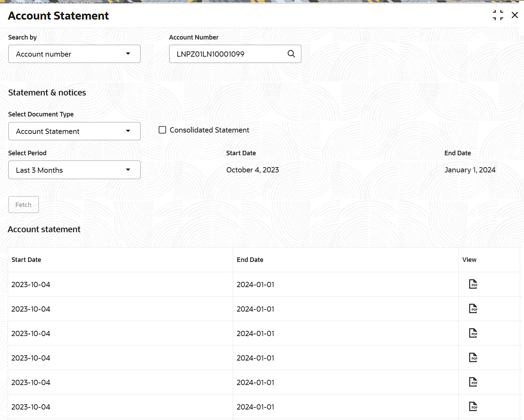
Task: Open PDF icon in fifth statement row
Action: [473, 382]
